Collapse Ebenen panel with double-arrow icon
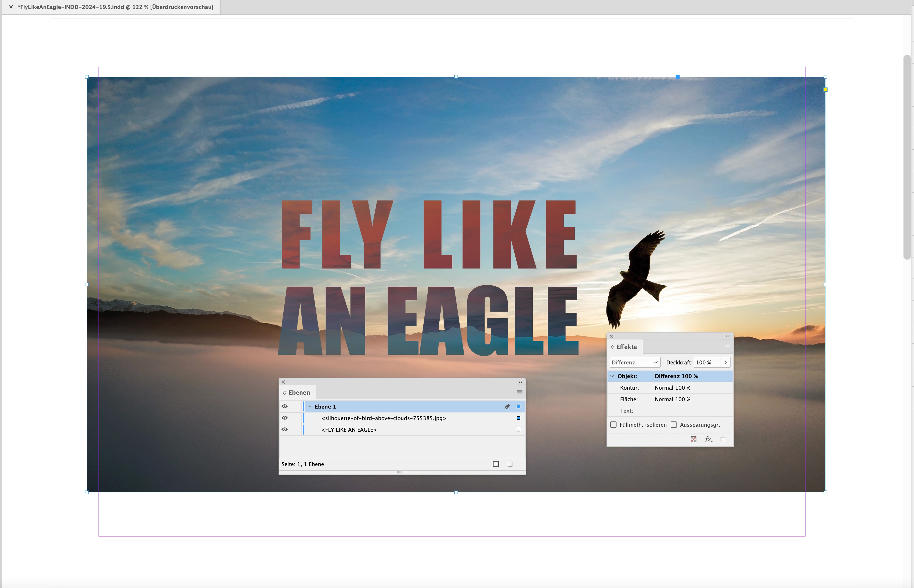 pos(520,382)
